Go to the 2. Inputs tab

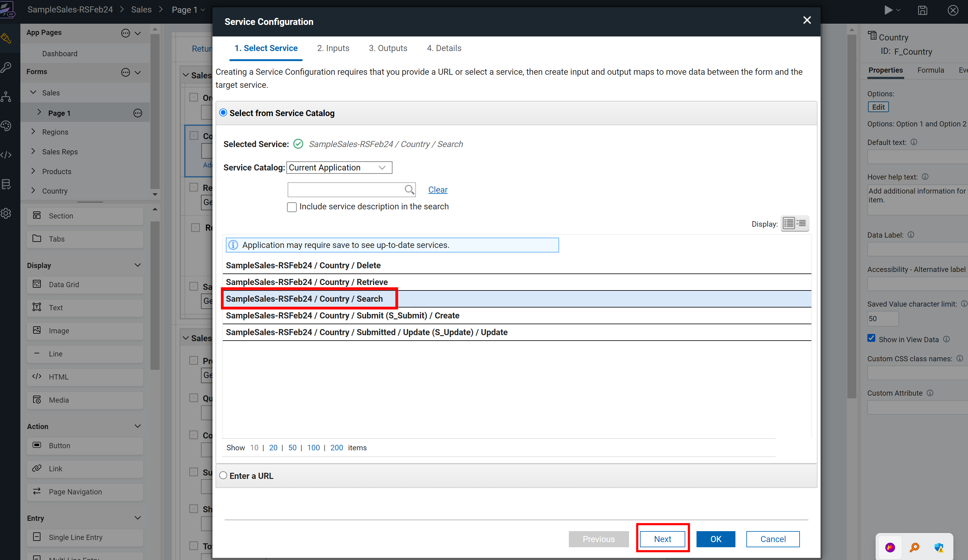[333, 48]
